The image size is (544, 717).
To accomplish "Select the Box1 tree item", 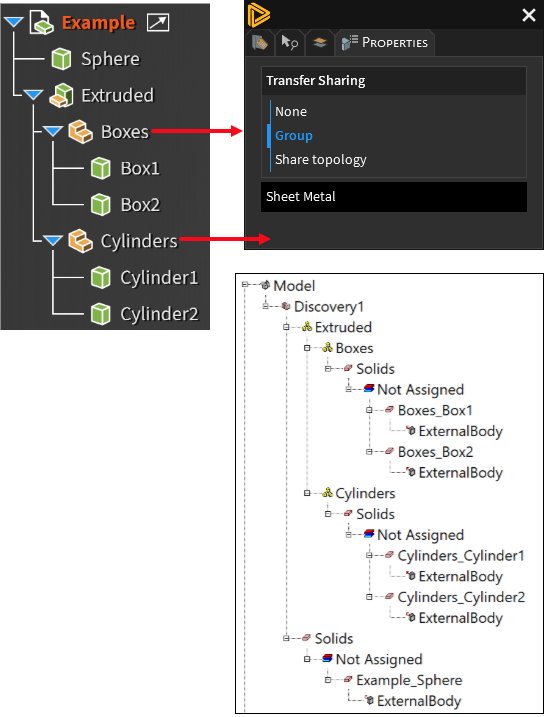I will [140, 168].
